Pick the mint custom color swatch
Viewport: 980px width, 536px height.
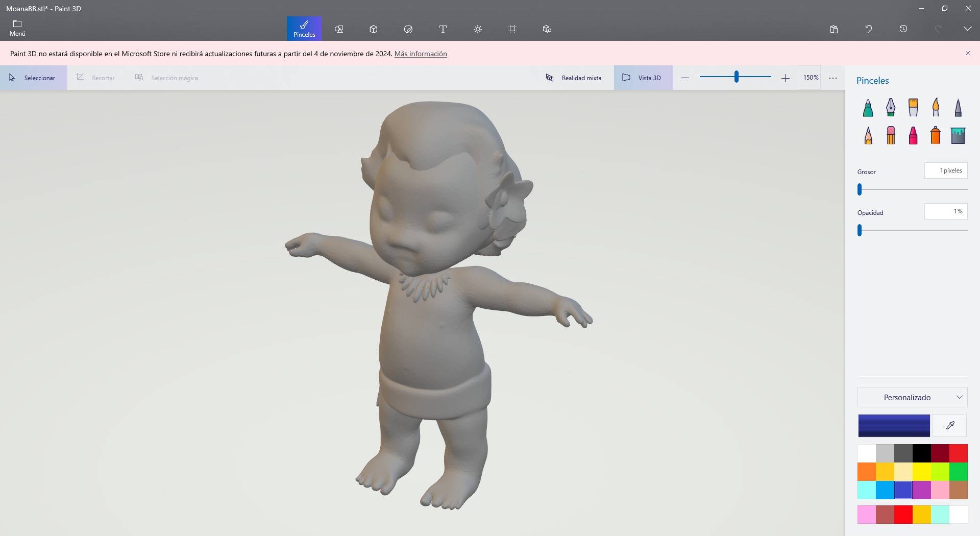click(x=940, y=515)
